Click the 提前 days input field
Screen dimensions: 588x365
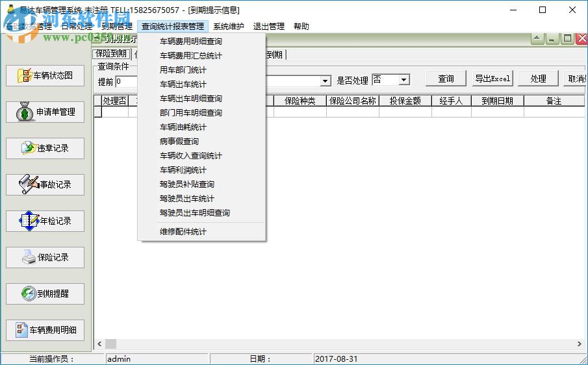(127, 81)
